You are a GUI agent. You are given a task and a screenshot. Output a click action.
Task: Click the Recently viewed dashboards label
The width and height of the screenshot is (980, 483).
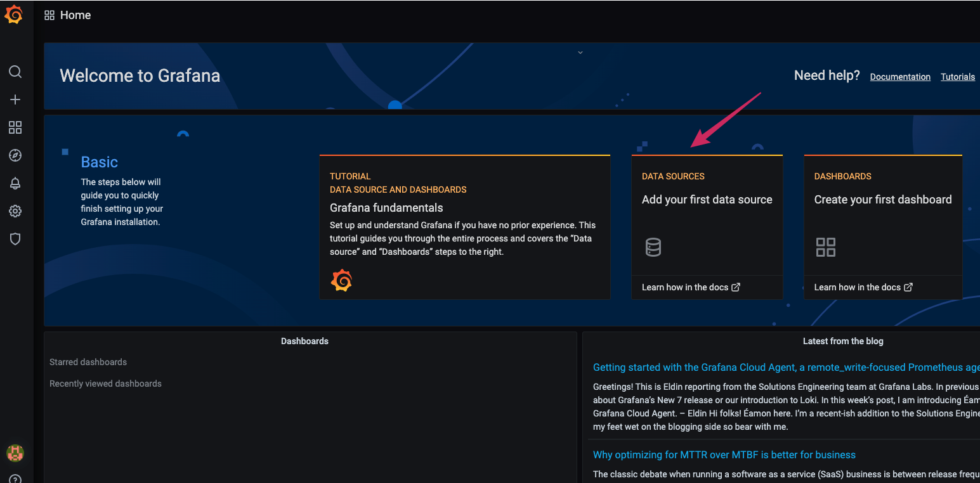point(105,383)
